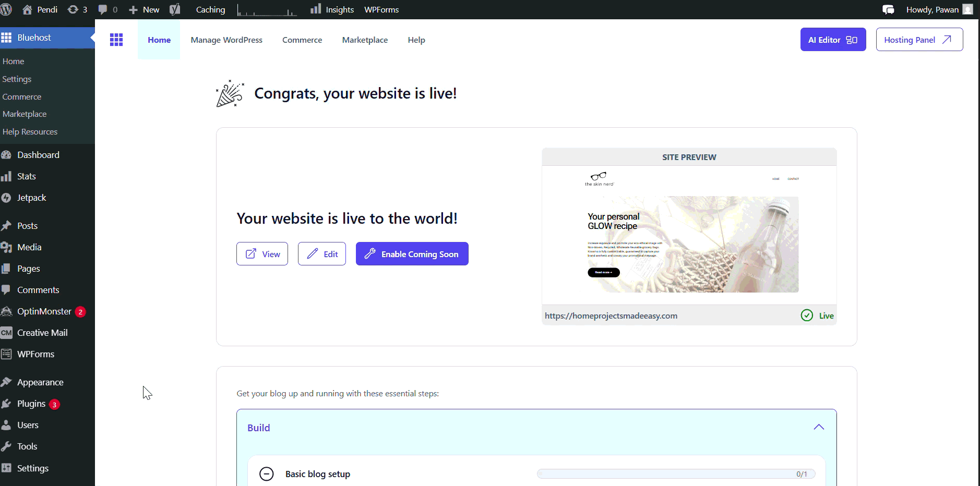Open the Hosting Panel link
Image resolution: width=980 pixels, height=486 pixels.
pos(919,40)
